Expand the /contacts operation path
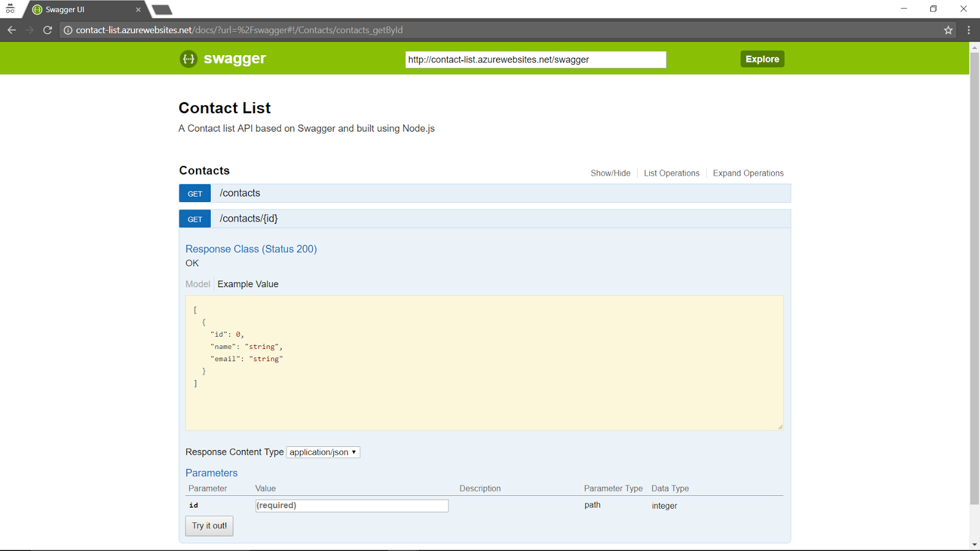Image resolution: width=980 pixels, height=551 pixels. [240, 193]
